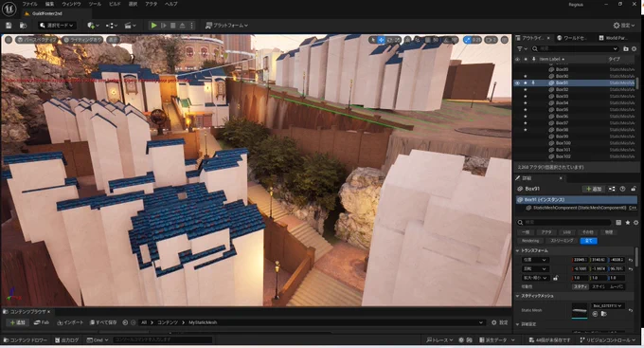Screen dimensions: 644x348
Task: Toggle visibility eye of Box91 row
Action: click(x=517, y=82)
